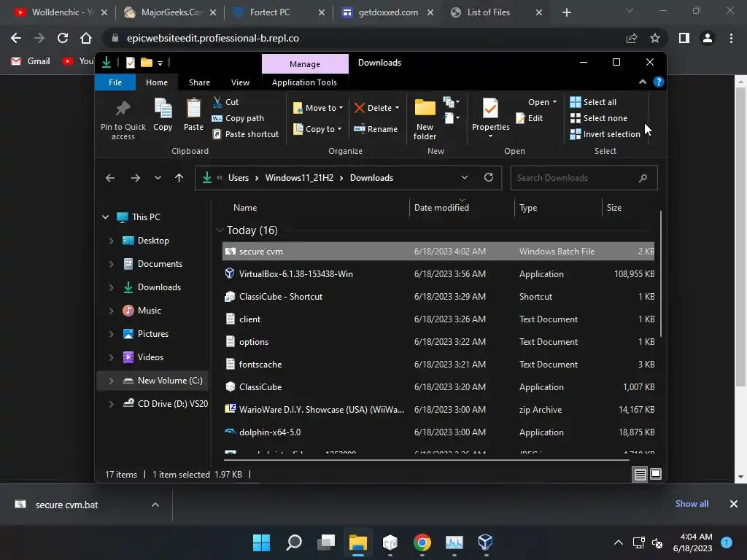Choose Select none in ribbon

[599, 118]
